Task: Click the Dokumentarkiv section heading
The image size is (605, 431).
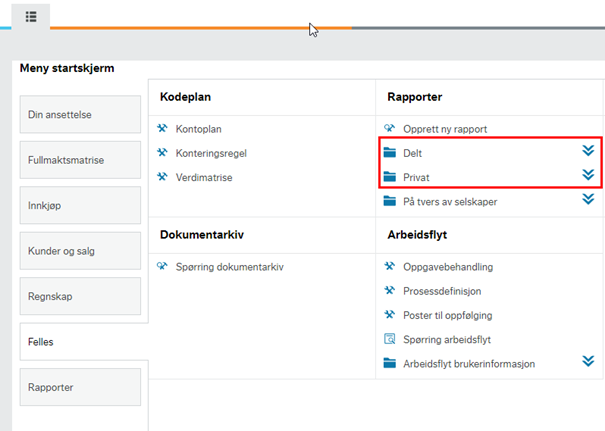Action: (202, 235)
